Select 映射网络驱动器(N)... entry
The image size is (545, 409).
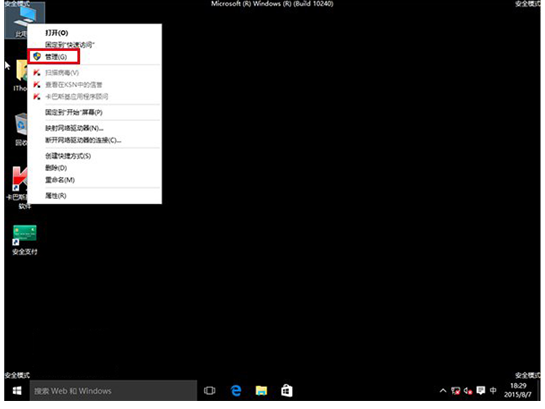[94, 128]
